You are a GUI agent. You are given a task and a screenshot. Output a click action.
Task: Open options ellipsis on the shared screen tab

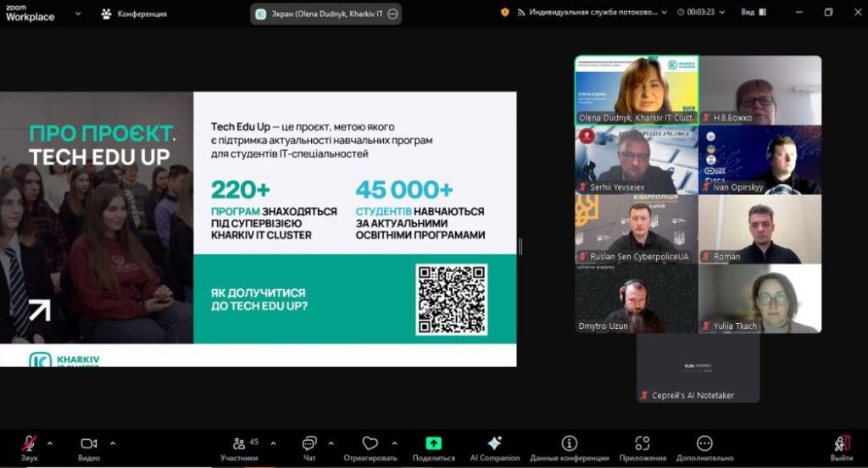(x=392, y=14)
